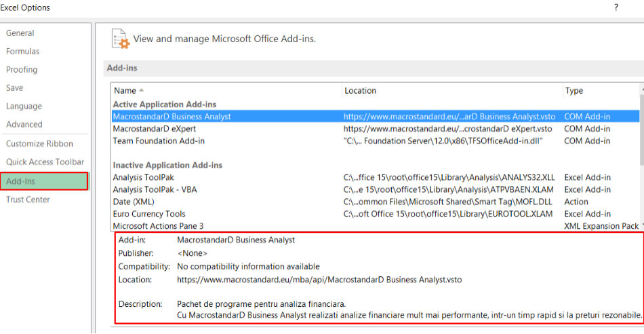
Task: Switch to the Proofing category
Action: pos(22,70)
